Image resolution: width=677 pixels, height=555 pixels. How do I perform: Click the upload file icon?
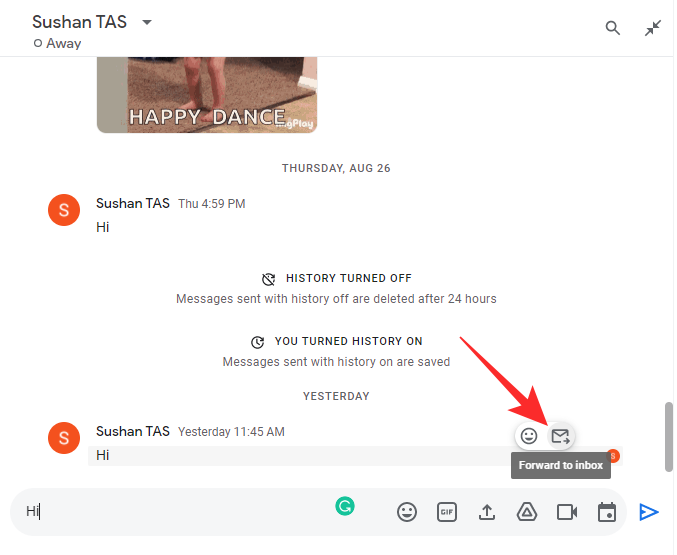tap(487, 512)
